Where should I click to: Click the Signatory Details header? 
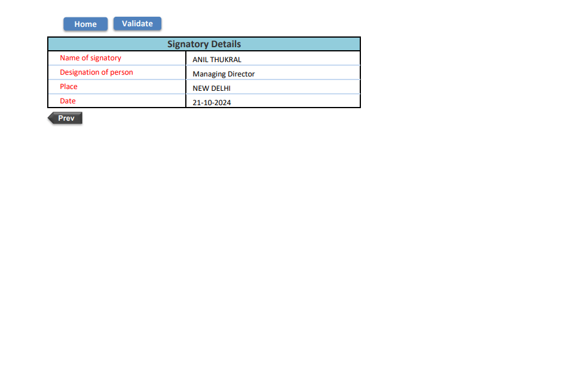point(204,44)
